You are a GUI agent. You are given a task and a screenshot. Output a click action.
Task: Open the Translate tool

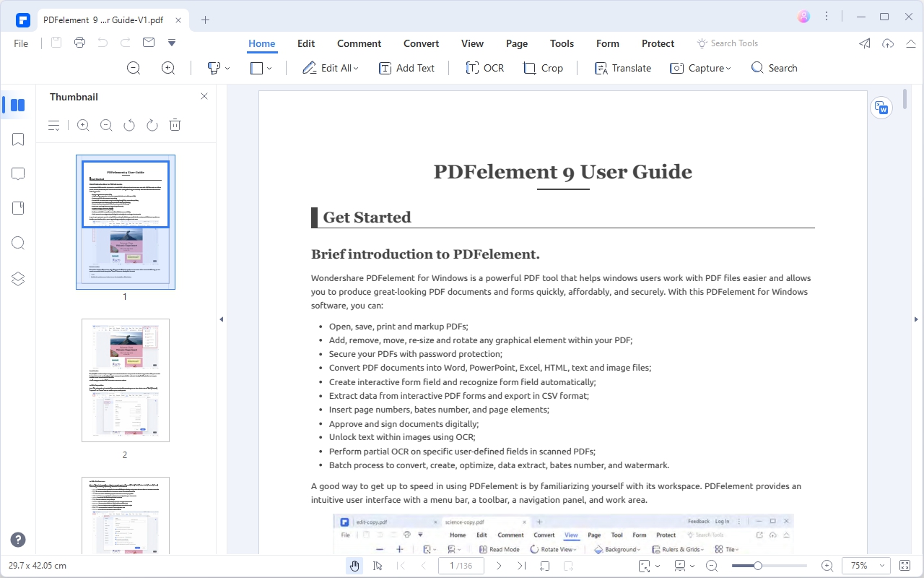point(622,68)
